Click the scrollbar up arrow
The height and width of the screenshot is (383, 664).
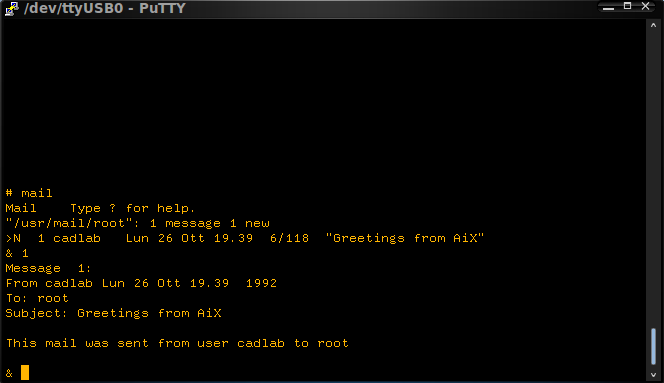coord(653,26)
